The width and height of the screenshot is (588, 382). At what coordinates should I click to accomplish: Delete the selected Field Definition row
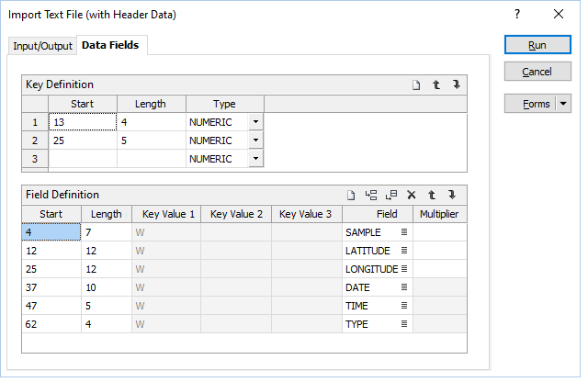tap(412, 196)
